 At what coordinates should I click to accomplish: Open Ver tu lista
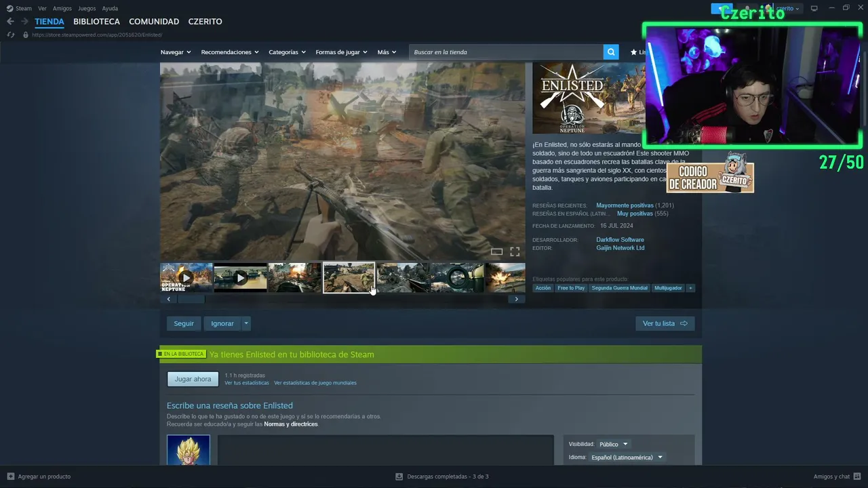coord(665,323)
